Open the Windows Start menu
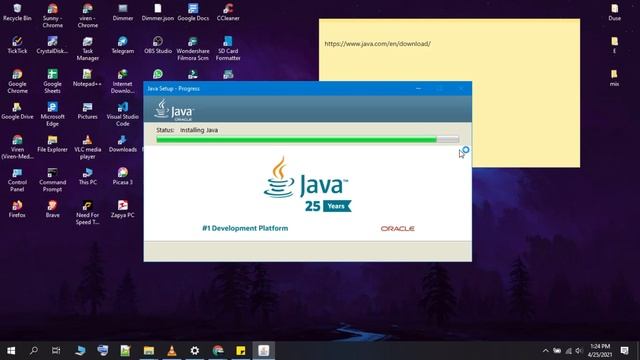Screen dimensions: 640x360 click(x=11, y=350)
